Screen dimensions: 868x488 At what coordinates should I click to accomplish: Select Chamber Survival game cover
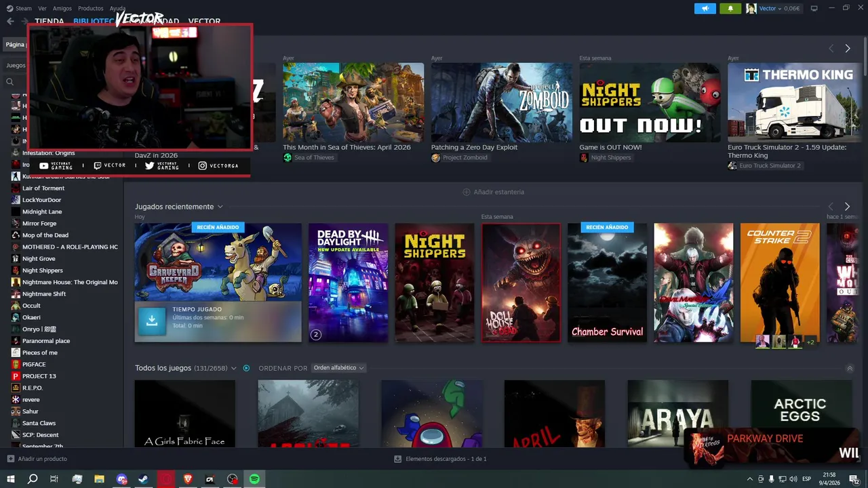tap(608, 283)
